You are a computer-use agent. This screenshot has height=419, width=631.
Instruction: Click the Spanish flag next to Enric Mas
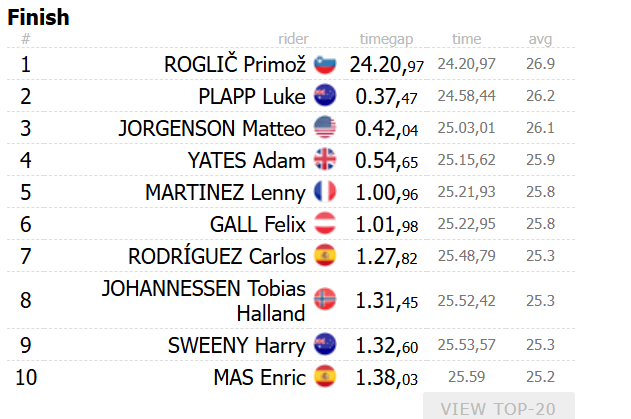tap(325, 377)
